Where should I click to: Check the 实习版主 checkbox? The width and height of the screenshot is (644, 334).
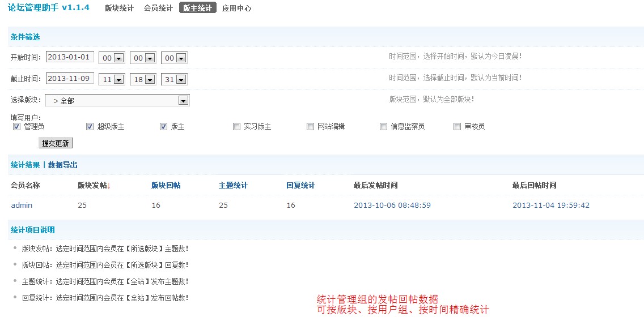(236, 126)
